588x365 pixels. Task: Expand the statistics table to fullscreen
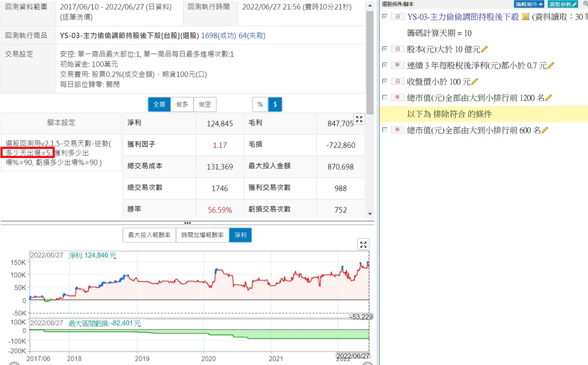coord(359,119)
